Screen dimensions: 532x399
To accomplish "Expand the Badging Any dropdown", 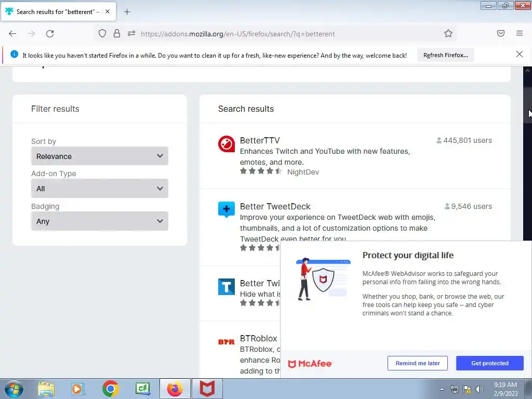I will click(100, 221).
